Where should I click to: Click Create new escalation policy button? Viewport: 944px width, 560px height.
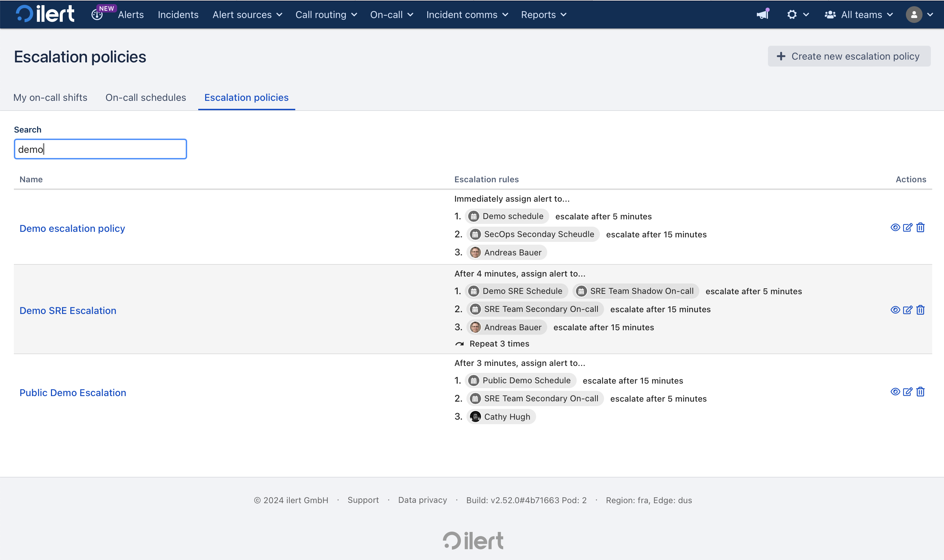[849, 56]
